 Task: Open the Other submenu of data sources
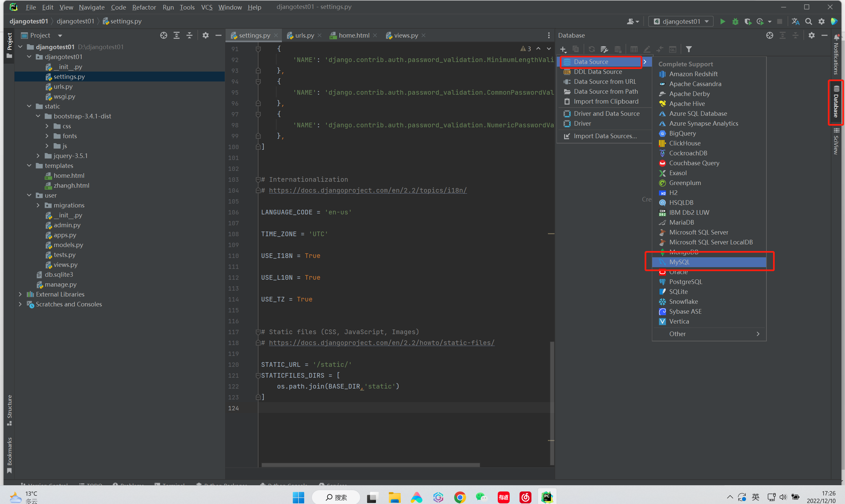709,334
